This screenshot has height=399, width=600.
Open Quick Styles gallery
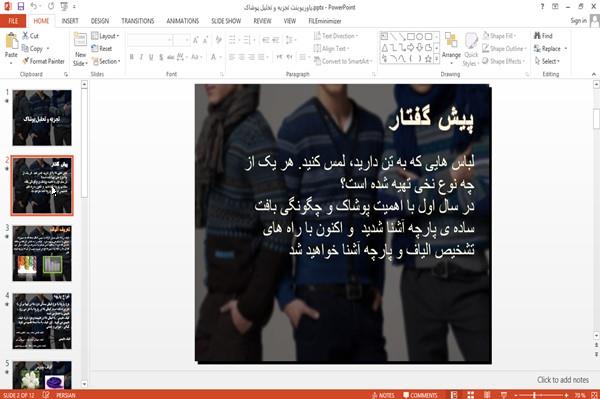(x=471, y=50)
